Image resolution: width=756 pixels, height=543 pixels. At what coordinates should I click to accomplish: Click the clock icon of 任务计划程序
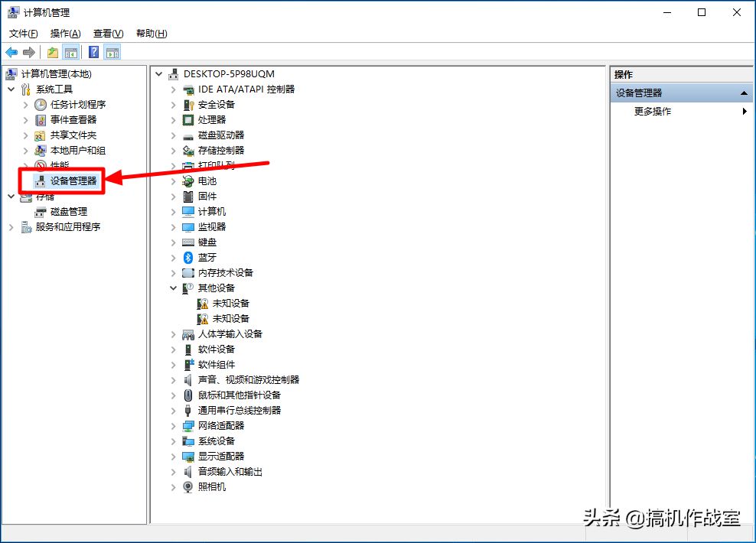point(41,105)
